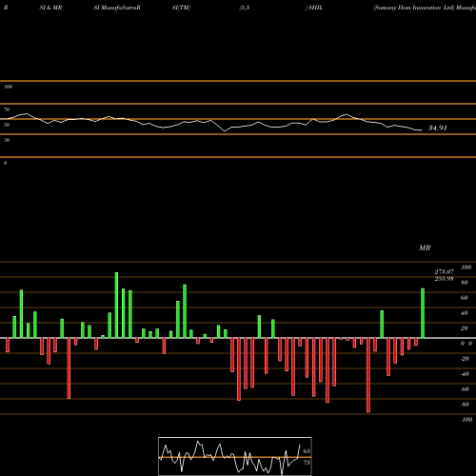Open the mini oscillator chart at bottom

(235, 456)
